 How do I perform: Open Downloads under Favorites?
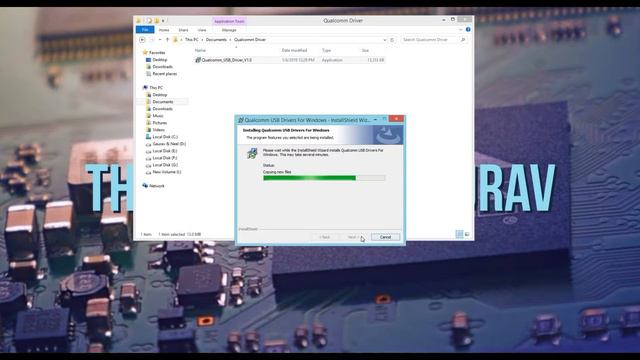coord(162,67)
